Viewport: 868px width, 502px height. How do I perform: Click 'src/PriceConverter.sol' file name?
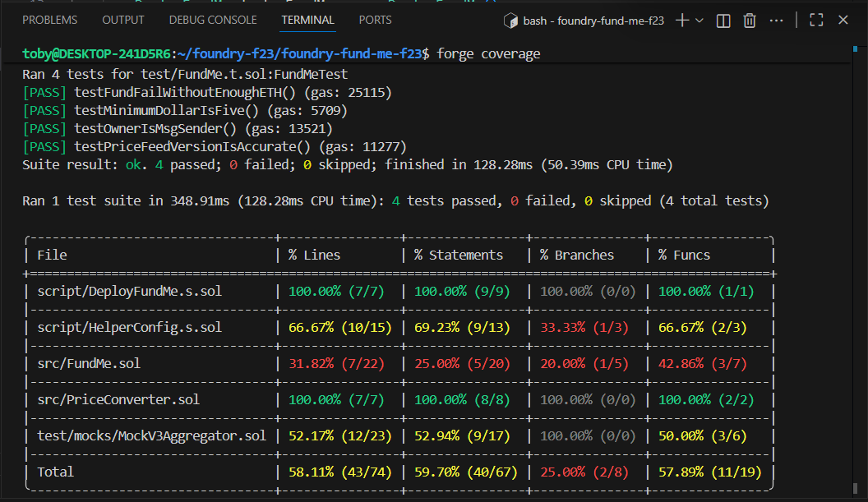[118, 399]
